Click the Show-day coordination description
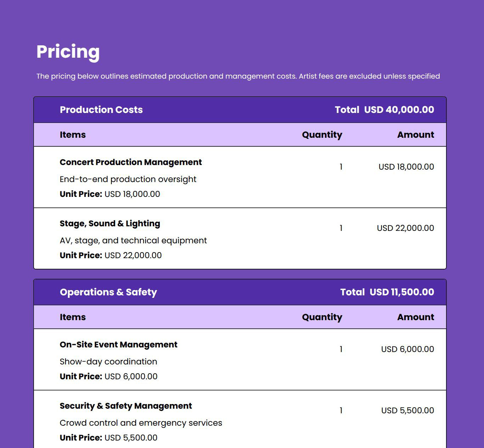This screenshot has height=448, width=484. (x=108, y=362)
